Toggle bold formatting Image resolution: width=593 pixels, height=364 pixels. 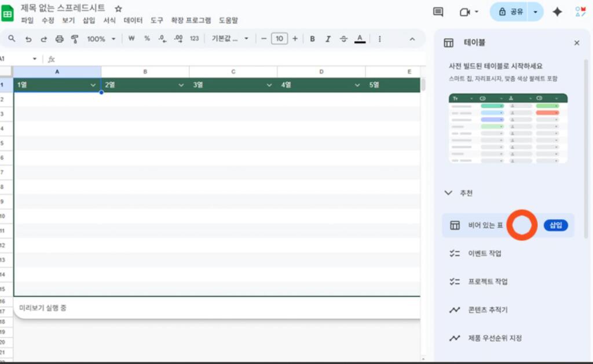(x=312, y=39)
